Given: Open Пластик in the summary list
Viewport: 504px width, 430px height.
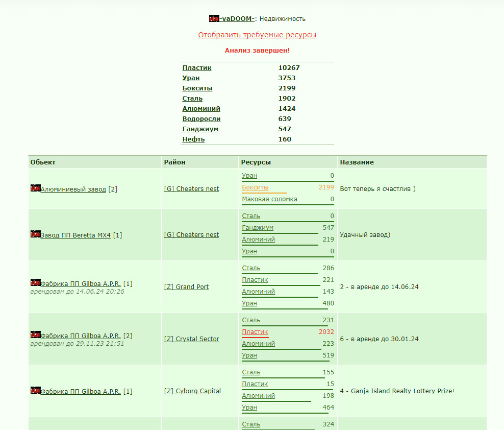Looking at the screenshot, I should (x=197, y=68).
